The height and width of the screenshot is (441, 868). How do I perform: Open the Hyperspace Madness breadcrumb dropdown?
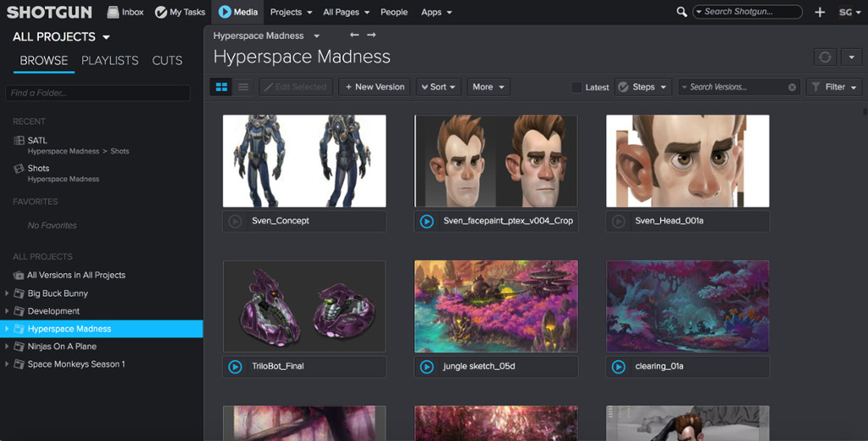tap(317, 36)
